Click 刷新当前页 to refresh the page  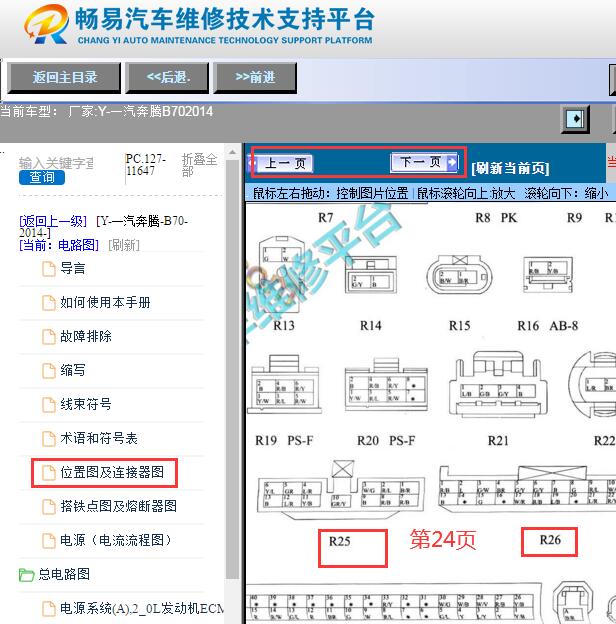coord(510,168)
